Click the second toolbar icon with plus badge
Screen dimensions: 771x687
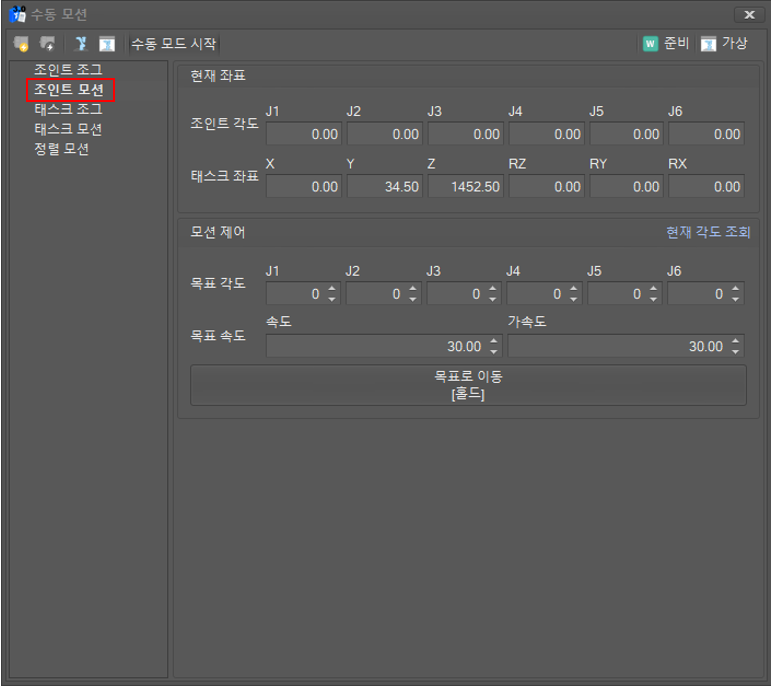click(47, 44)
